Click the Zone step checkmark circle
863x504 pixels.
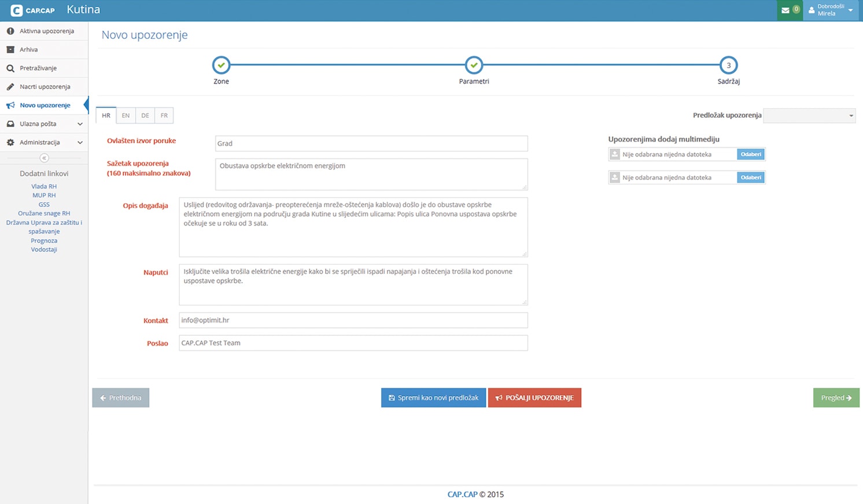tap(221, 65)
